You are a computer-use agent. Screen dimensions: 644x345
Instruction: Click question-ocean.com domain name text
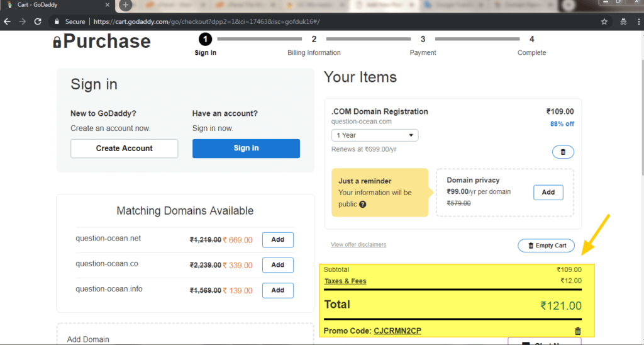point(362,122)
